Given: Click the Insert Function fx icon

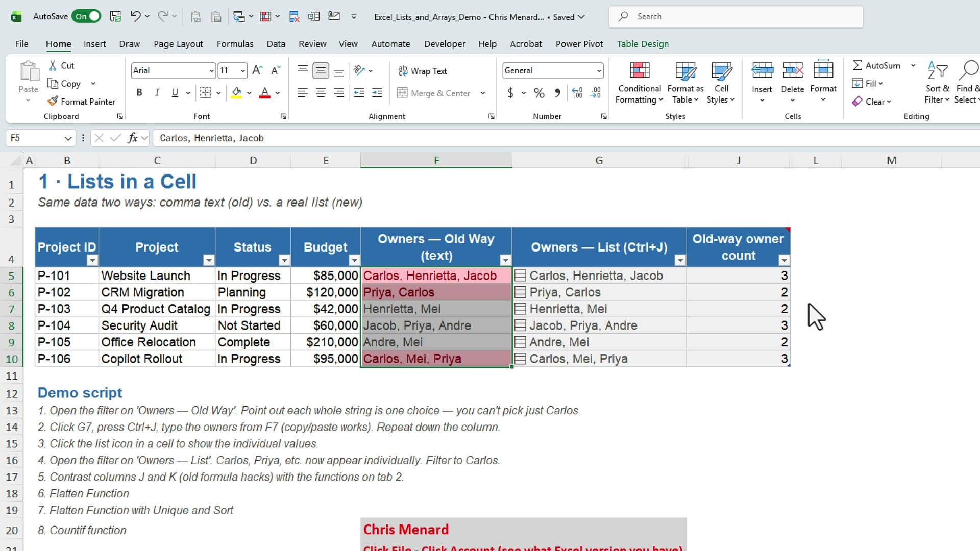Looking at the screenshot, I should [x=132, y=138].
